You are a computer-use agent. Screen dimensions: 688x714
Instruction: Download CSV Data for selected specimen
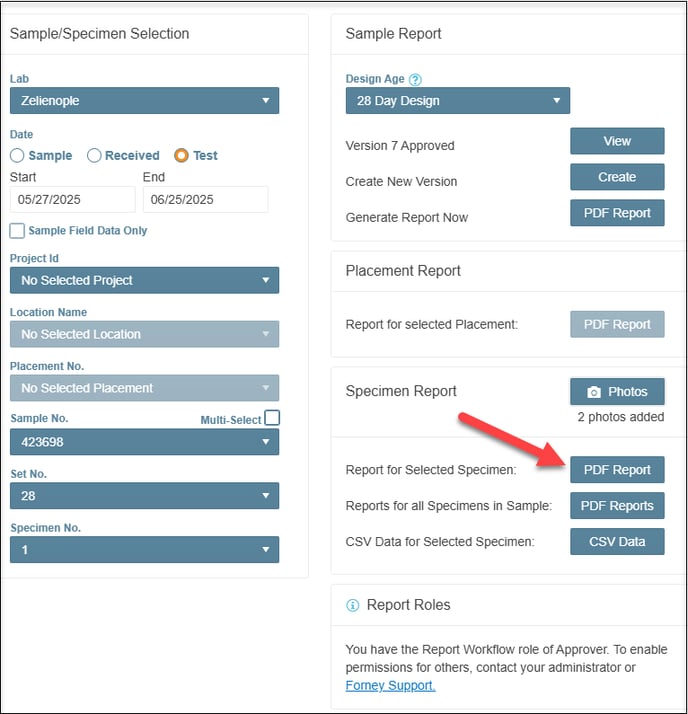(x=617, y=541)
